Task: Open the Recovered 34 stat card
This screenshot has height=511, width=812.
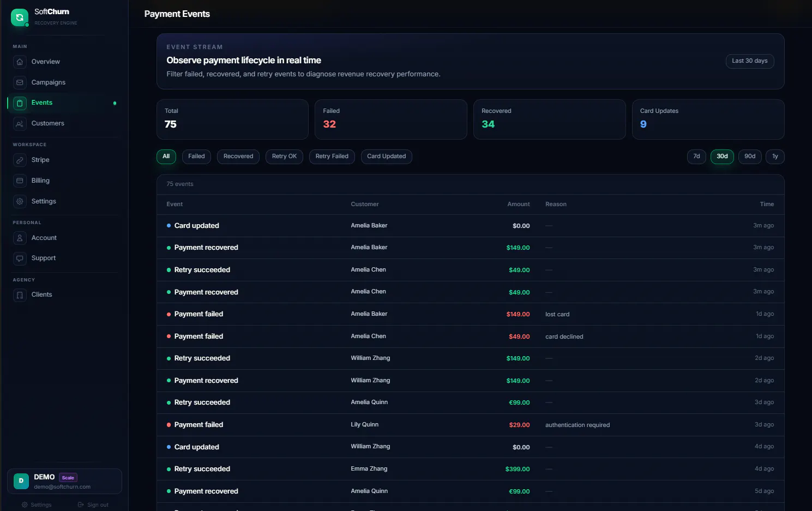Action: (x=549, y=119)
